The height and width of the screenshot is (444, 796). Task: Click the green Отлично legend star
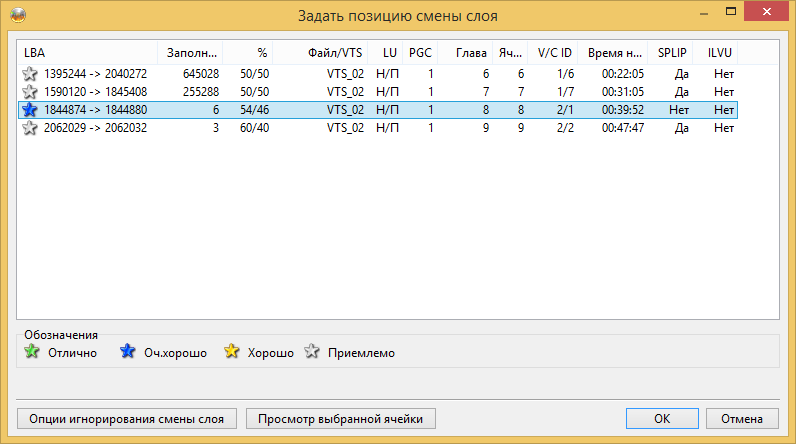point(32,351)
